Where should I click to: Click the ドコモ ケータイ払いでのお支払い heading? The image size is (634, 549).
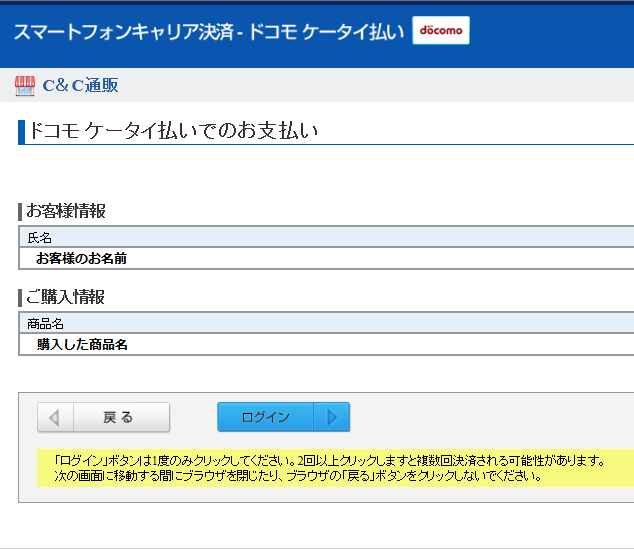[x=173, y=131]
